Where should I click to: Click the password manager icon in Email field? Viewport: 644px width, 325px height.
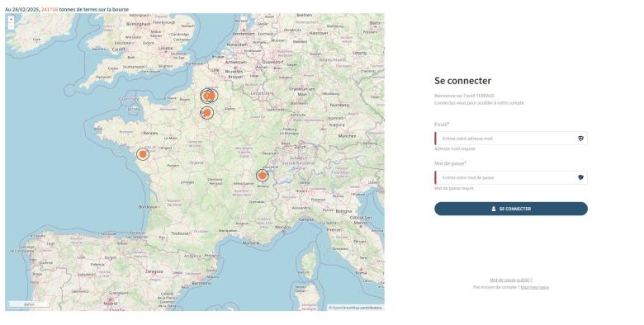(x=580, y=139)
